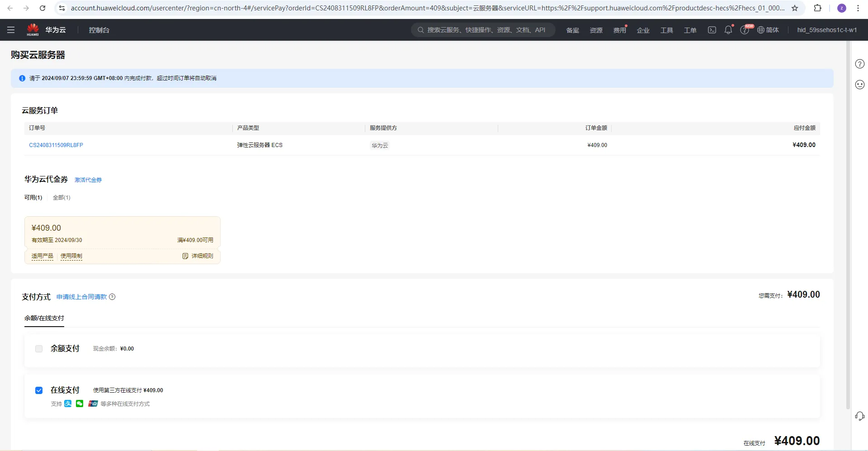Open the 备案 menu

tap(573, 30)
